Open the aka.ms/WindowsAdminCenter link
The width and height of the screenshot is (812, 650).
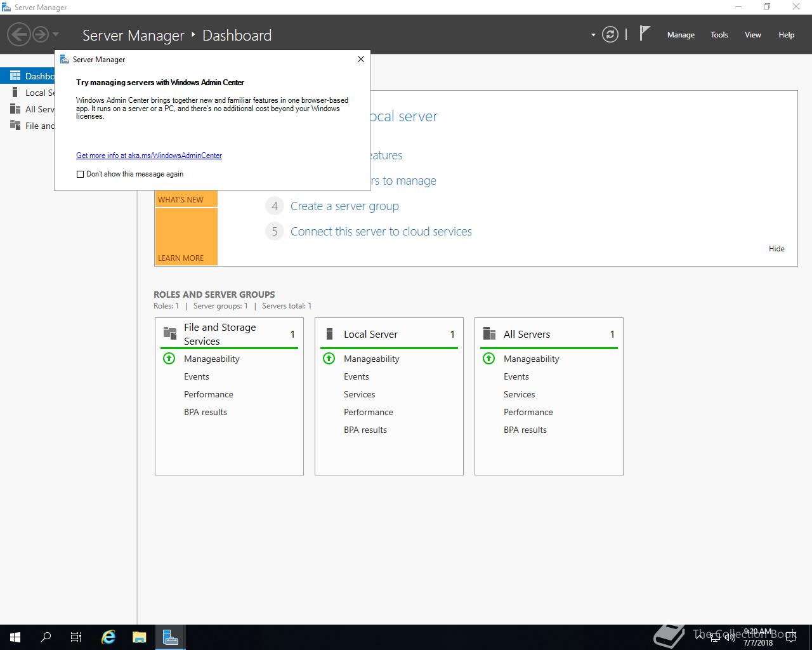coord(149,156)
